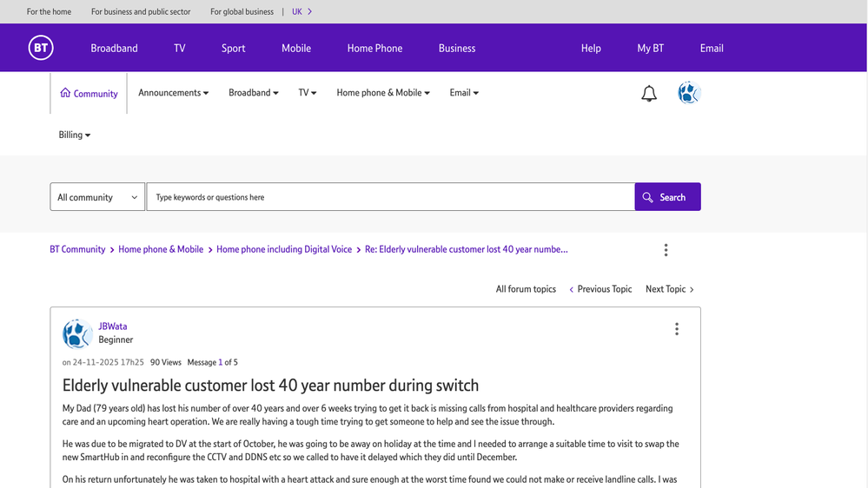Click the 90 Views text
This screenshot has height=488, width=868.
point(165,362)
